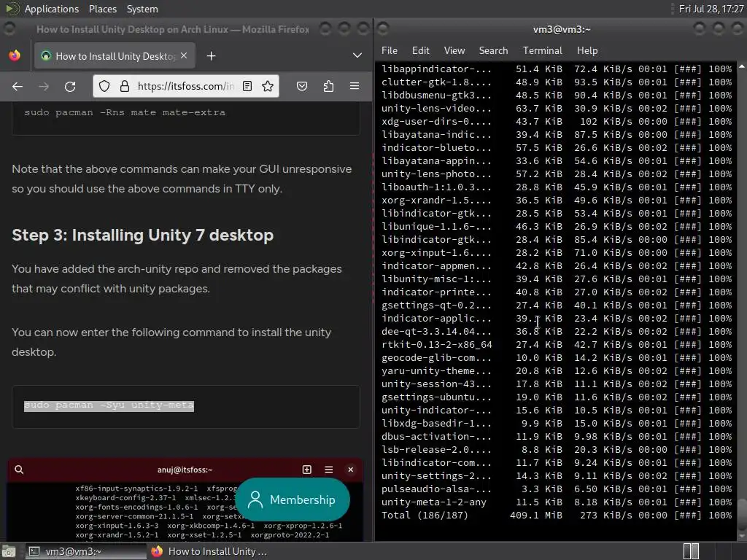Open the Terminal menu
Viewport: 747px width, 560px height.
pyautogui.click(x=543, y=50)
